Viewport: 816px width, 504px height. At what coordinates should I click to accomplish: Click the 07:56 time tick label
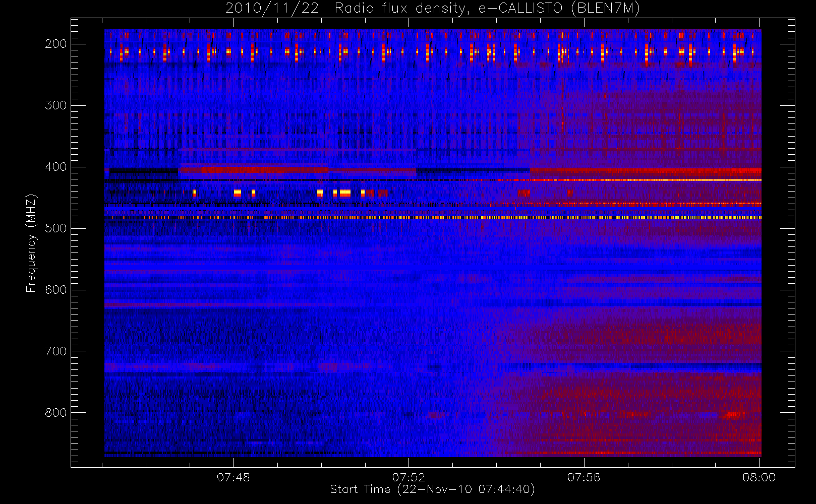[x=584, y=477]
